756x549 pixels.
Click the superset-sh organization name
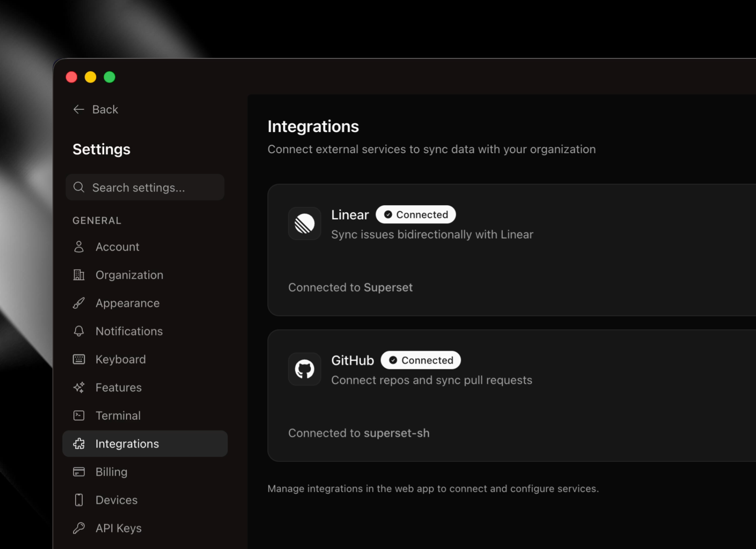396,433
